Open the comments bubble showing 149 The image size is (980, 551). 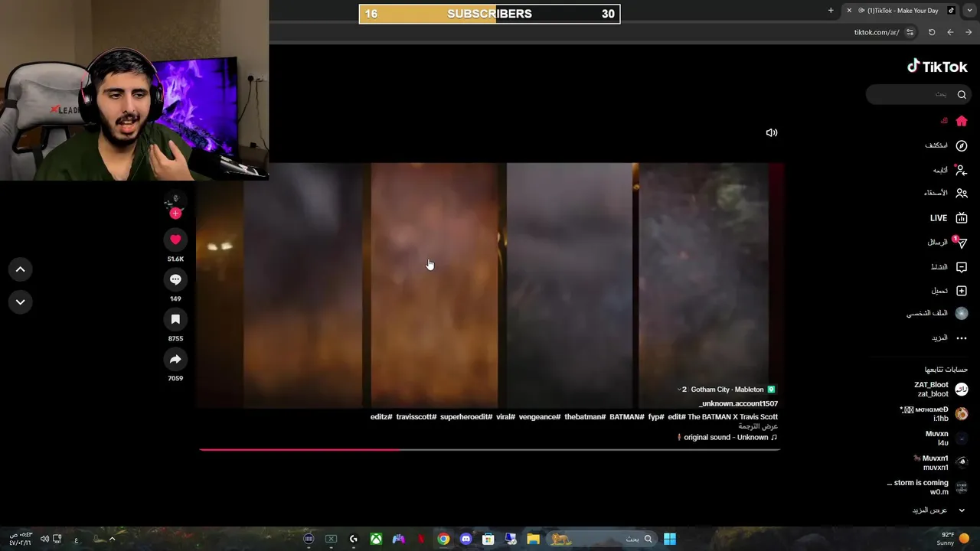point(175,279)
